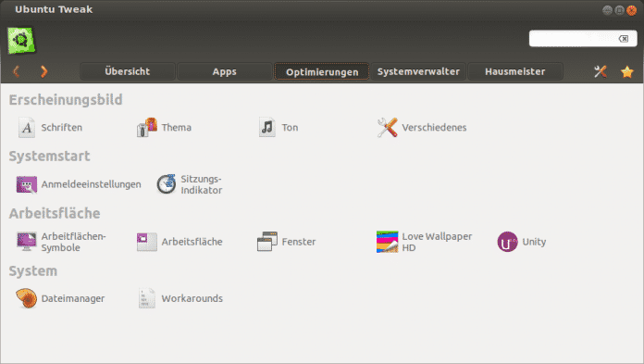This screenshot has width=644, height=364.
Task: Click the Fenster label text
Action: click(299, 242)
